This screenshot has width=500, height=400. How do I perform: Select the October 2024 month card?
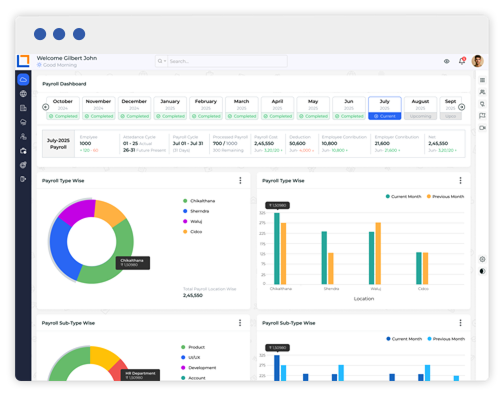pos(63,108)
